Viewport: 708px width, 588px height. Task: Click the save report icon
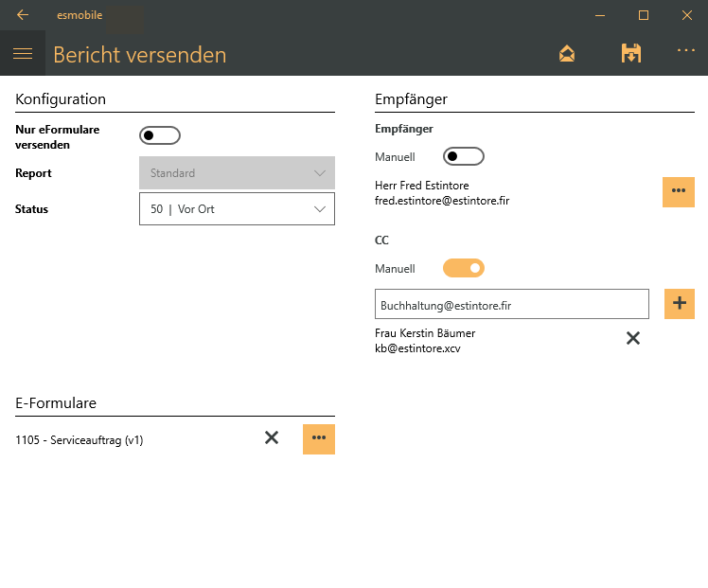coord(630,54)
